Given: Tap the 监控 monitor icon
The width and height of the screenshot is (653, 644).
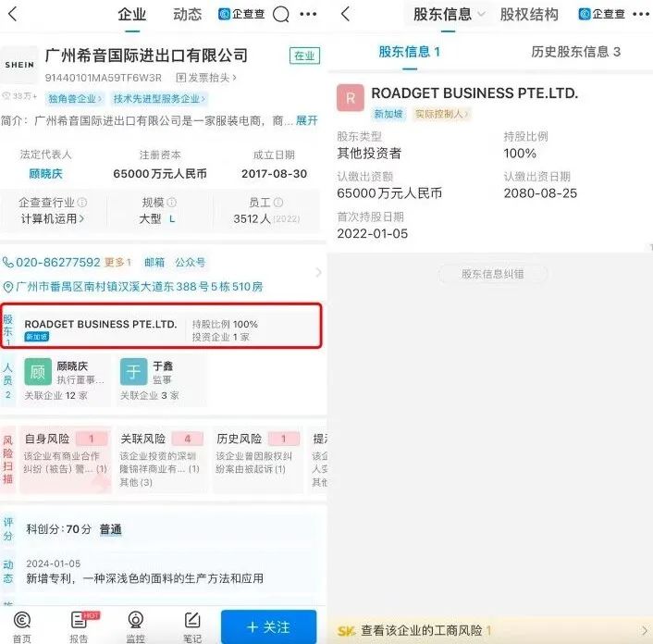Looking at the screenshot, I should coord(135,625).
